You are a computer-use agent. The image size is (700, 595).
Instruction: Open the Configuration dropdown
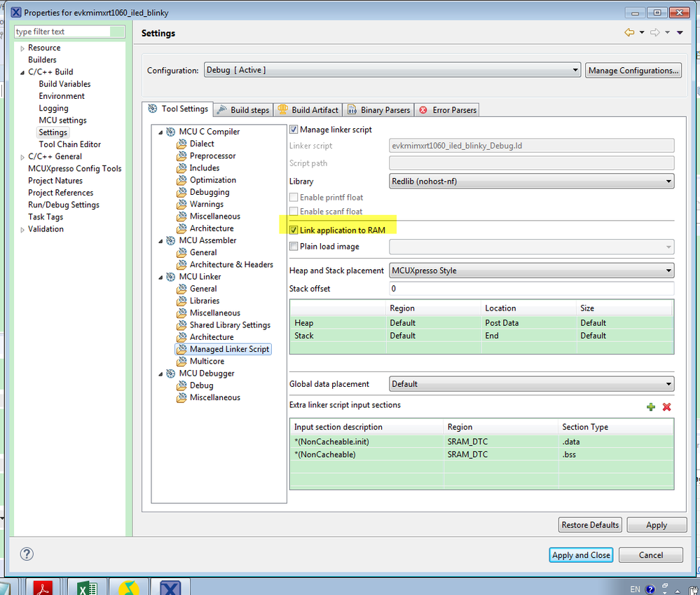[x=392, y=70]
